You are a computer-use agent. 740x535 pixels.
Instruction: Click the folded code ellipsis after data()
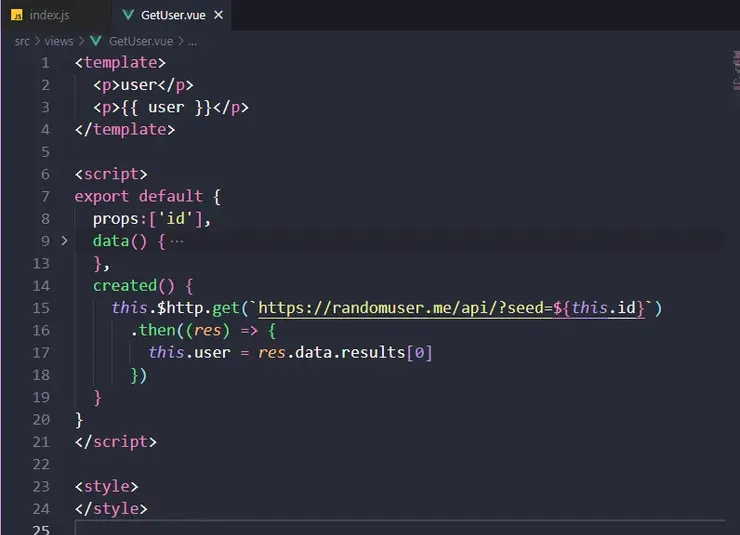(177, 242)
